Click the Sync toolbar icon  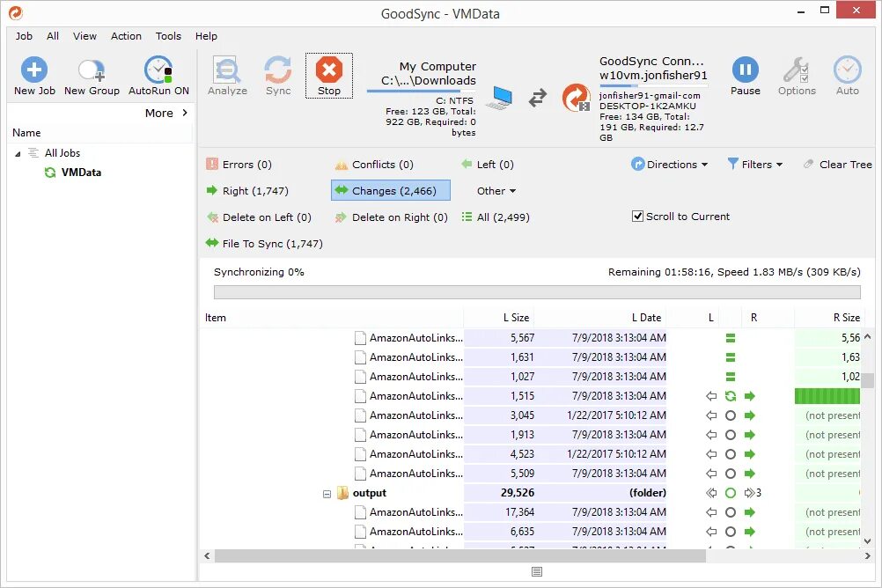click(x=278, y=70)
